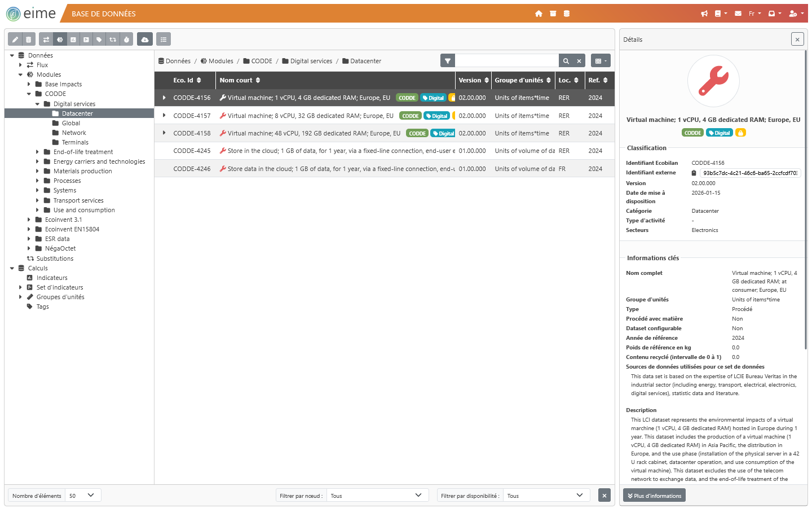This screenshot has height=508, width=812.
Task: Click the pencil edit icon in toolbar
Action: tap(15, 40)
